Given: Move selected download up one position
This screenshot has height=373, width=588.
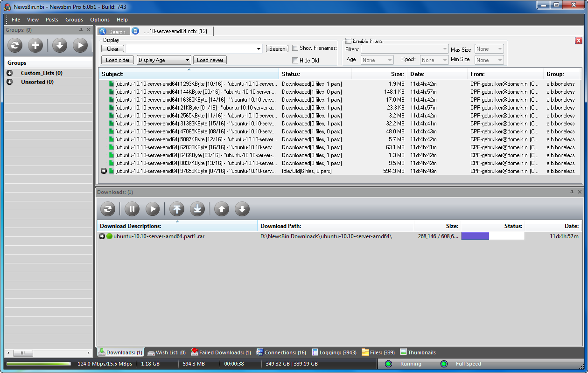Looking at the screenshot, I should (222, 209).
